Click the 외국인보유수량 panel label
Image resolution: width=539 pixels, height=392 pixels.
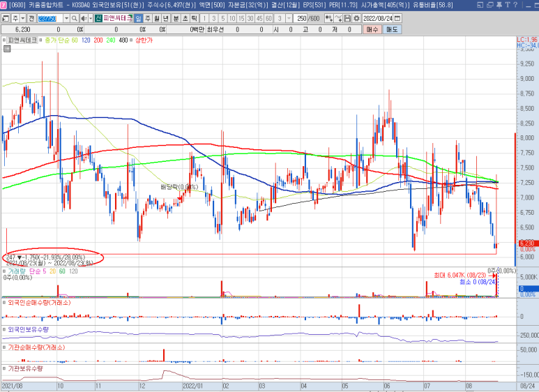[x=28, y=329]
